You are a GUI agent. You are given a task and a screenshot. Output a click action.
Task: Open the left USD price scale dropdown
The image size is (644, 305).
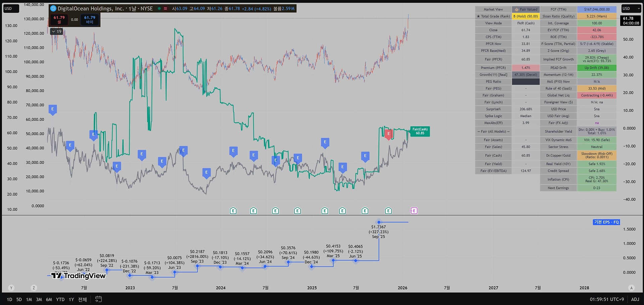tap(11, 8)
